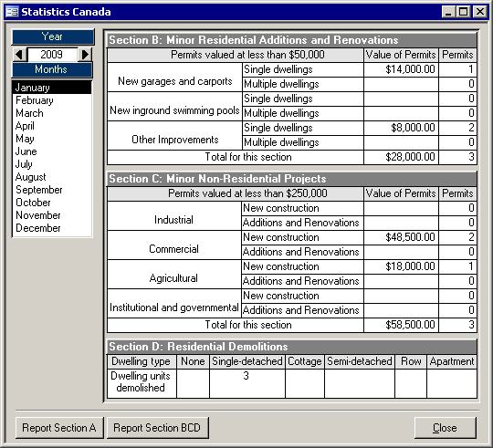Image resolution: width=493 pixels, height=448 pixels.
Task: Click the Row demolished units cell
Action: 411,383
